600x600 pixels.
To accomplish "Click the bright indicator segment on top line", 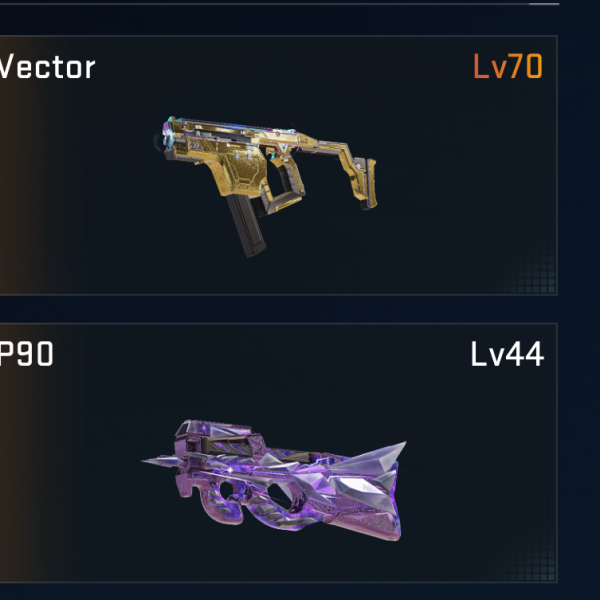I will pos(544,4).
